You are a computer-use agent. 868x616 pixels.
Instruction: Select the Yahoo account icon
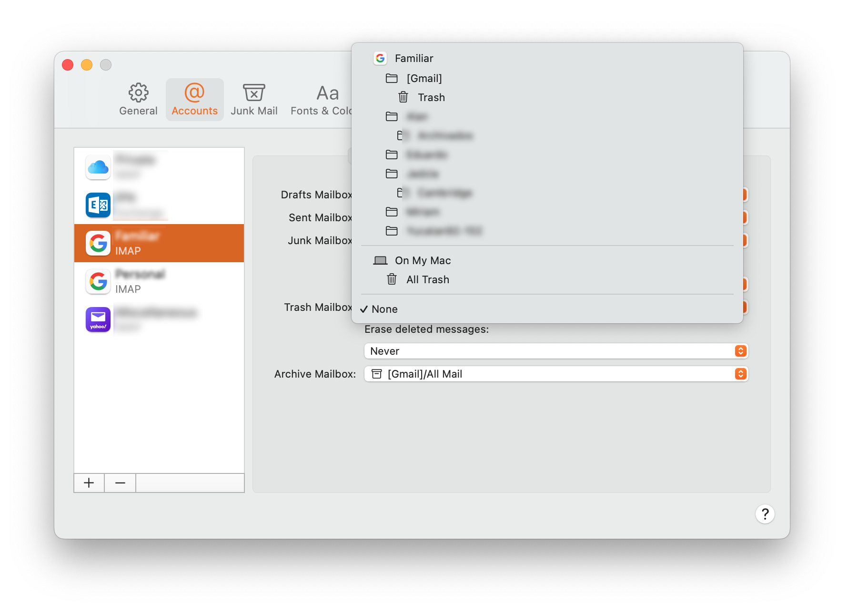point(98,319)
